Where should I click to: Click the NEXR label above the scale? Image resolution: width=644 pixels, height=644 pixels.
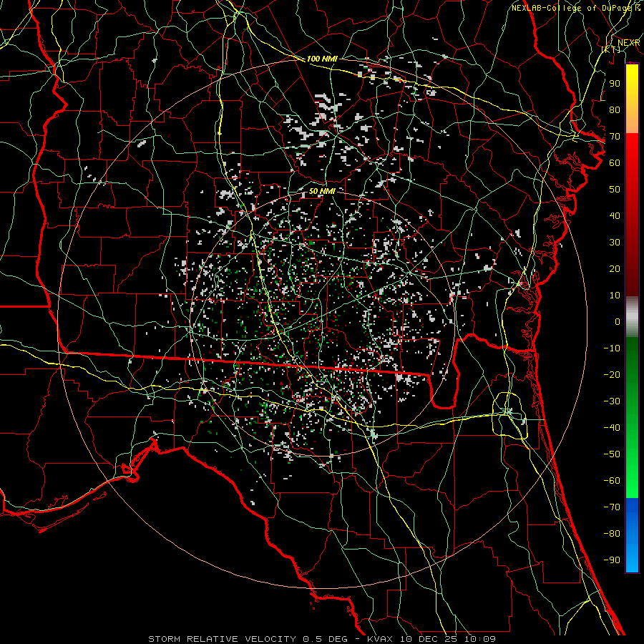tap(629, 43)
